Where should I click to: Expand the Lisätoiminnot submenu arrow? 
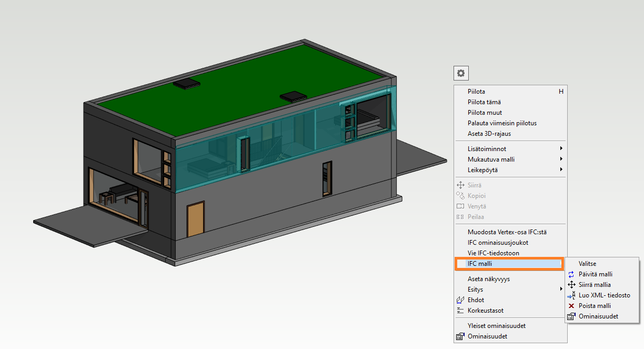point(561,149)
